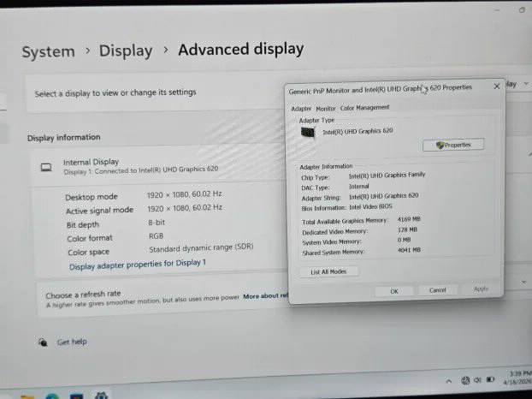The image size is (532, 399).
Task: Open the select display dropdown chevron
Action: click(x=526, y=84)
